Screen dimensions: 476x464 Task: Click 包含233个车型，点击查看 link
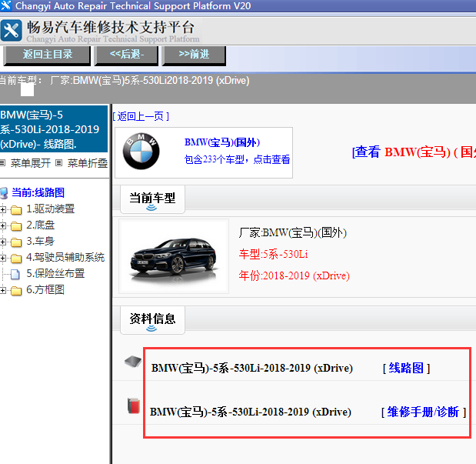click(237, 159)
